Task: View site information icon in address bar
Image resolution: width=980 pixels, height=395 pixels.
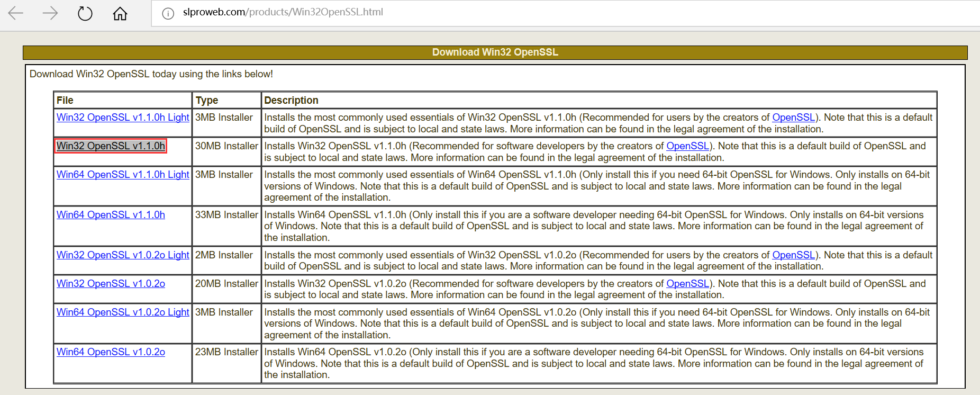Action: pos(168,13)
